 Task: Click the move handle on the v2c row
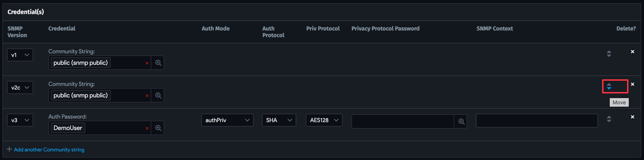[x=609, y=86]
